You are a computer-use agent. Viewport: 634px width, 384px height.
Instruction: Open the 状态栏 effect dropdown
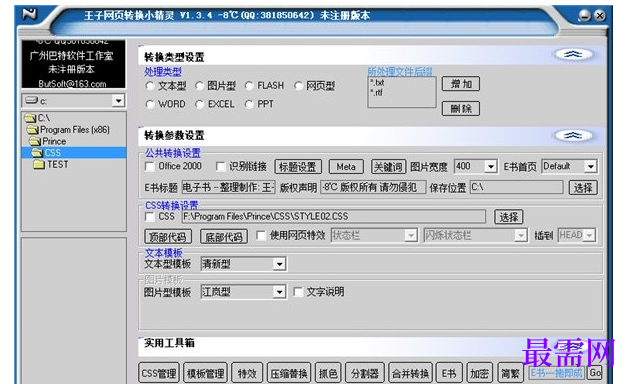coord(411,235)
